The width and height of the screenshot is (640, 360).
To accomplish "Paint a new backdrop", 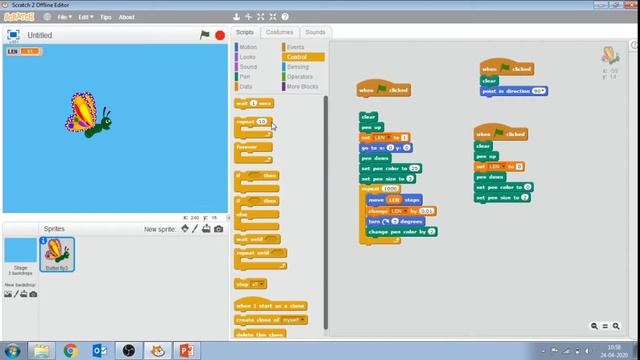I will (16, 294).
